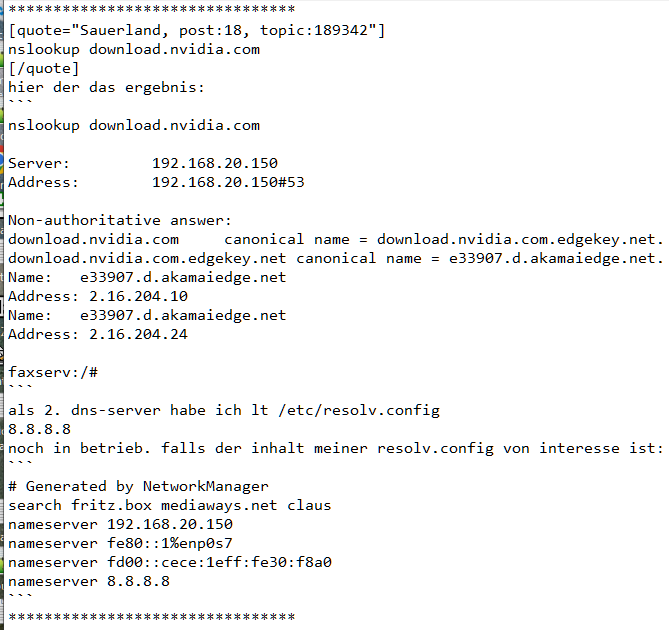Click the nameserver fd00::cece:1eff:fe30:f8a0 line
This screenshot has height=630, width=669.
[x=169, y=562]
